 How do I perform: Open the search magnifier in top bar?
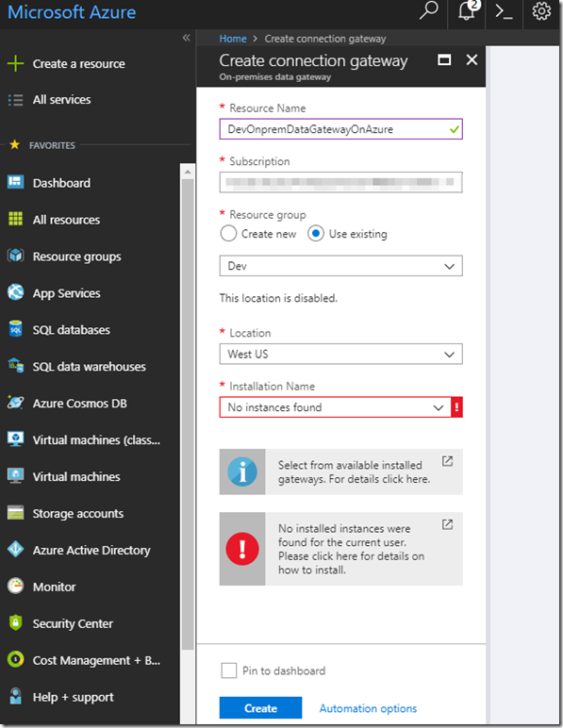point(428,10)
